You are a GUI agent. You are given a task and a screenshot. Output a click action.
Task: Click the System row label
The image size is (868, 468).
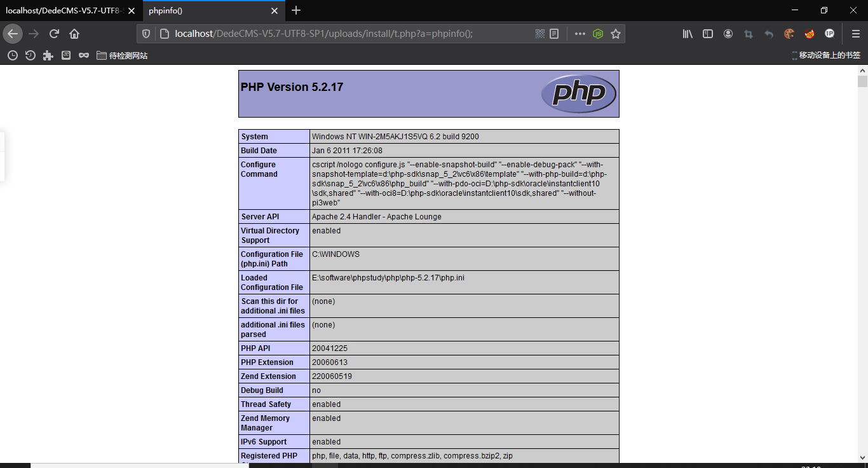254,137
